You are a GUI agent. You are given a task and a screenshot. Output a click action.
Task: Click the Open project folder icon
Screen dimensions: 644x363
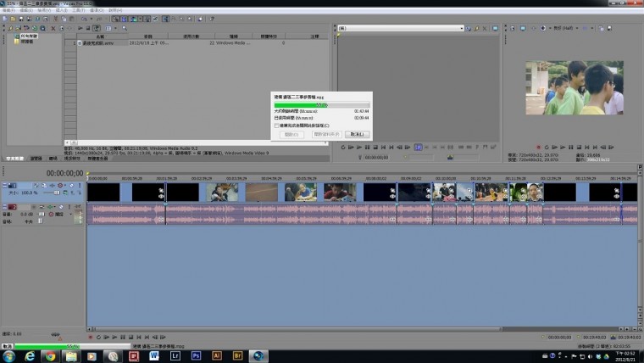coord(14,18)
